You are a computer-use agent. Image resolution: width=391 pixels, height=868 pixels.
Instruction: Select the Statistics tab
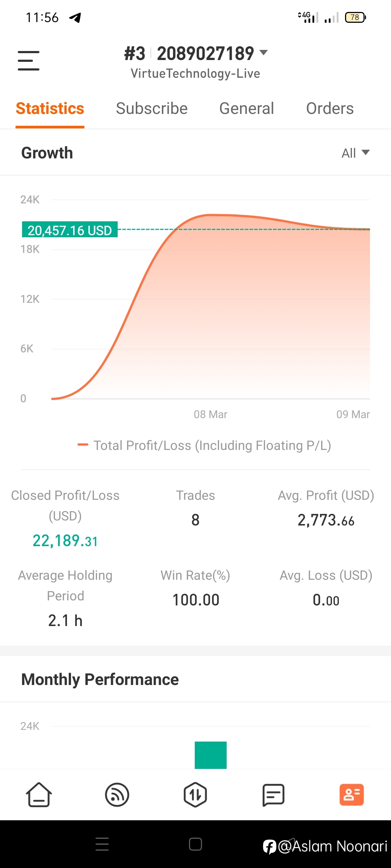tap(50, 109)
